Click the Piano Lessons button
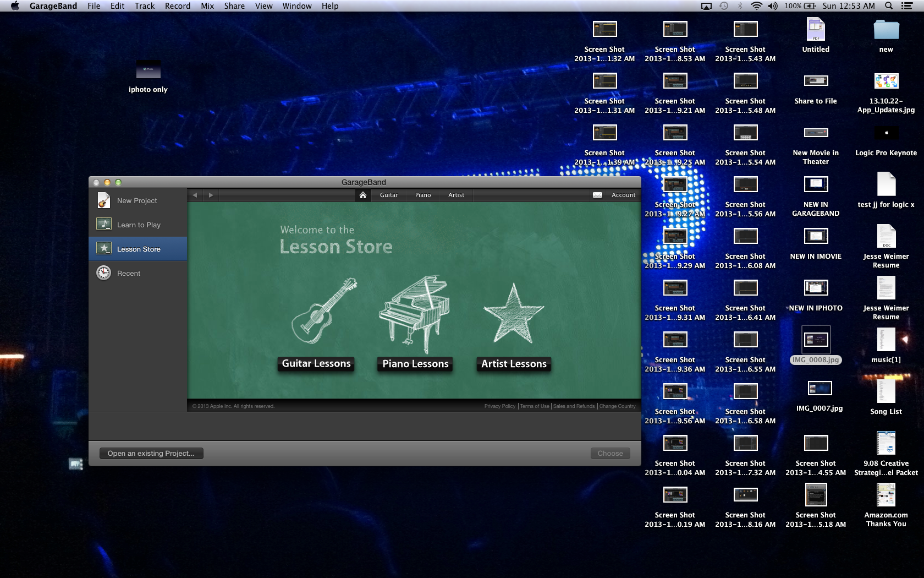Viewport: 924px width, 578px height. (x=415, y=364)
